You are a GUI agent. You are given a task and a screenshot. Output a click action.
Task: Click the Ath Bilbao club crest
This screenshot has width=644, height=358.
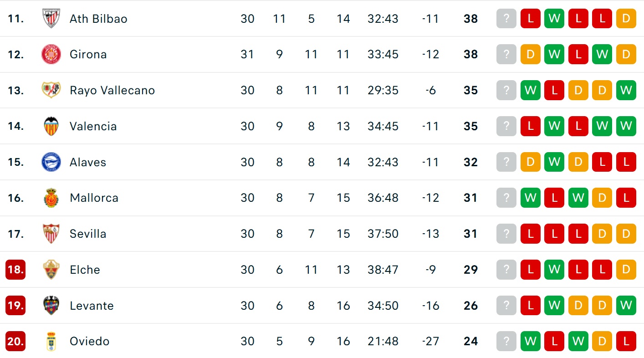pos(51,19)
